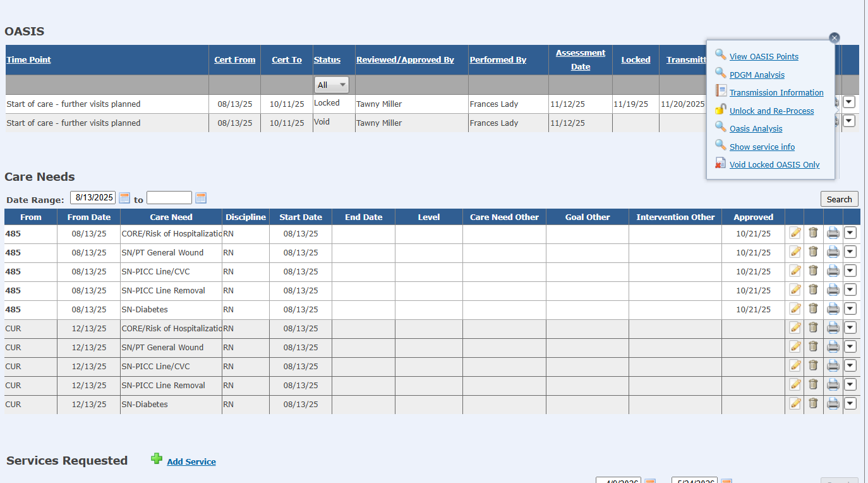
Task: Select Unlock and Re-Process option
Action: [771, 111]
